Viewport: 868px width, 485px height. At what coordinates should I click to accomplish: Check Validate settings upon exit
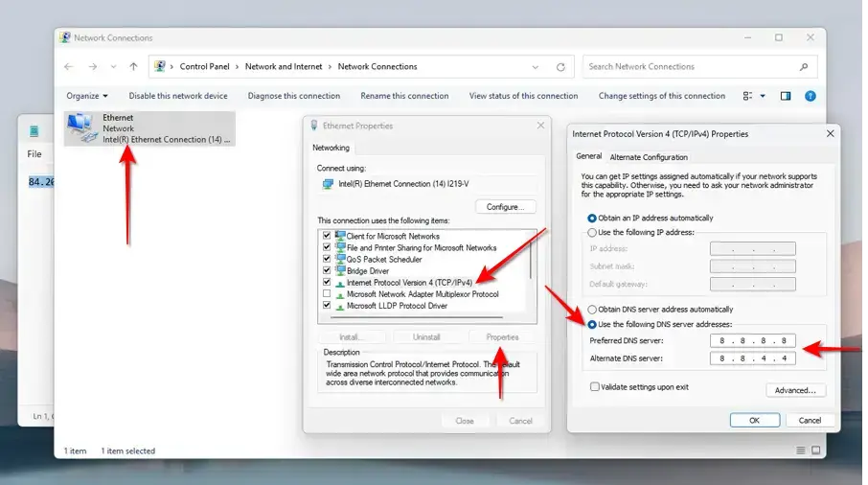coord(595,387)
